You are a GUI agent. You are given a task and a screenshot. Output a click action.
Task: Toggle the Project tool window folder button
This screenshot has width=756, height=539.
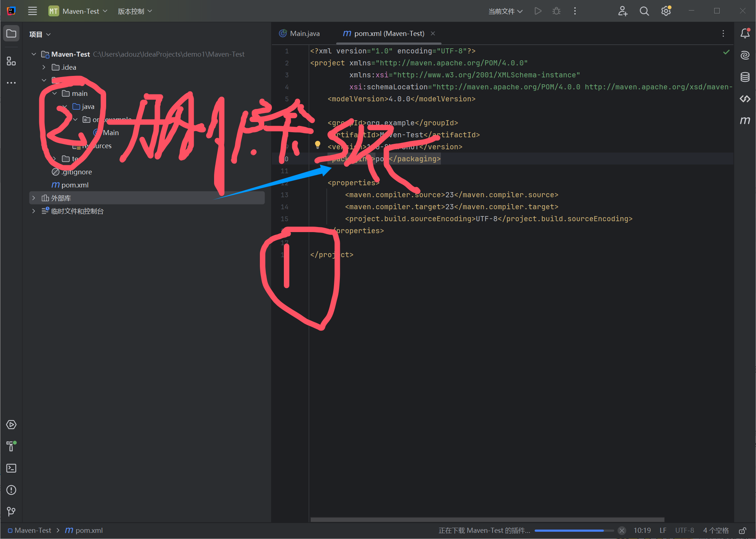tap(11, 34)
